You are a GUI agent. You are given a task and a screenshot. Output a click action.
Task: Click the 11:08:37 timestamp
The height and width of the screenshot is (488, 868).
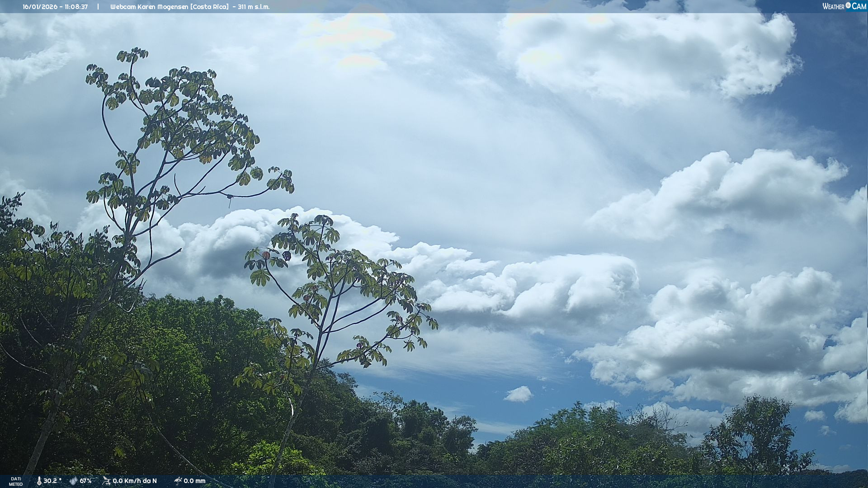[x=76, y=7]
